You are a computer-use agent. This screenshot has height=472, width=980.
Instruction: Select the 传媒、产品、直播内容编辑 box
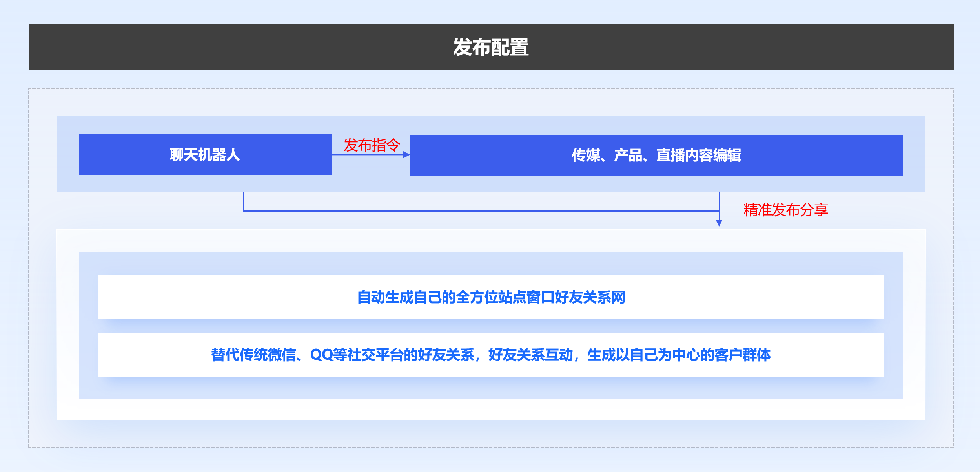coord(656,156)
